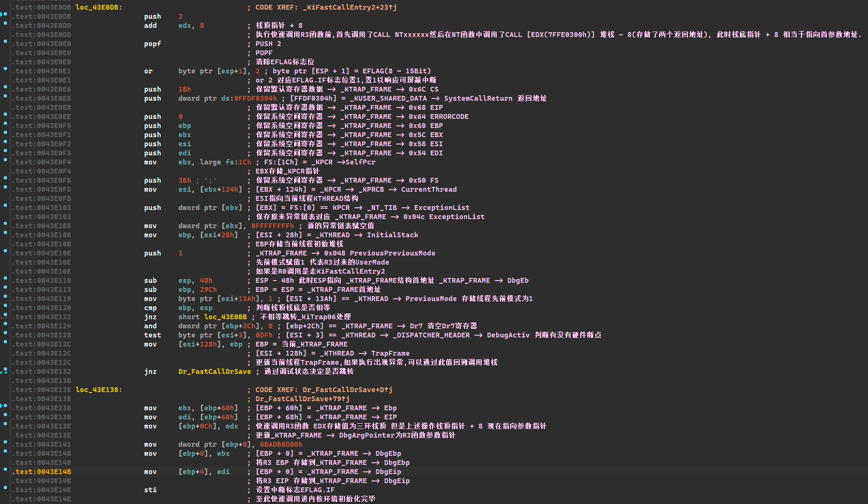Select 'byte ptr [esp+1], 2' operand
The width and height of the screenshot is (868, 504).
point(219,71)
